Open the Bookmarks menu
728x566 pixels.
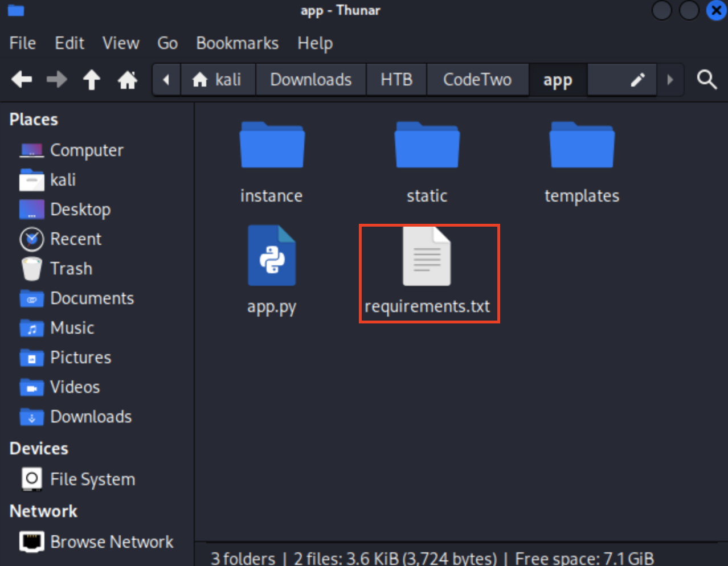[237, 43]
